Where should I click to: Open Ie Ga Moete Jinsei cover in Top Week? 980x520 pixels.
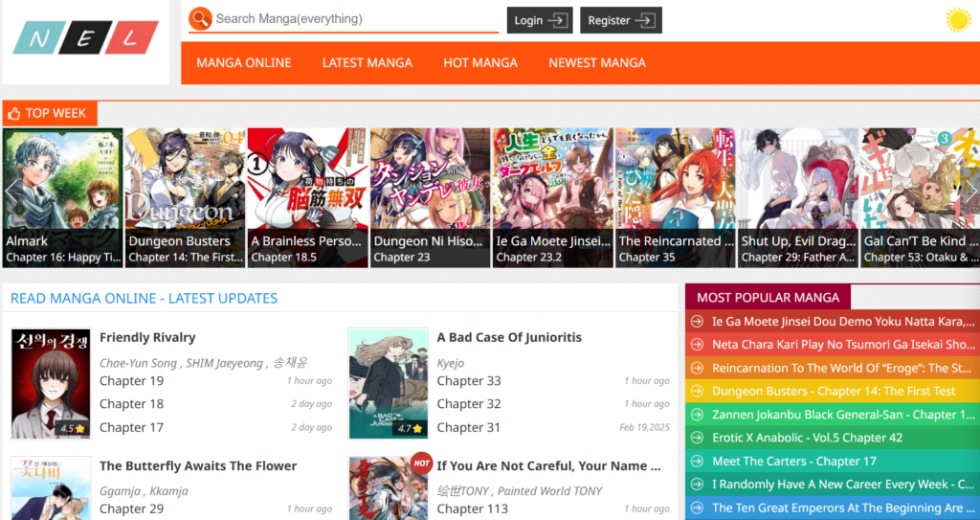click(x=552, y=197)
